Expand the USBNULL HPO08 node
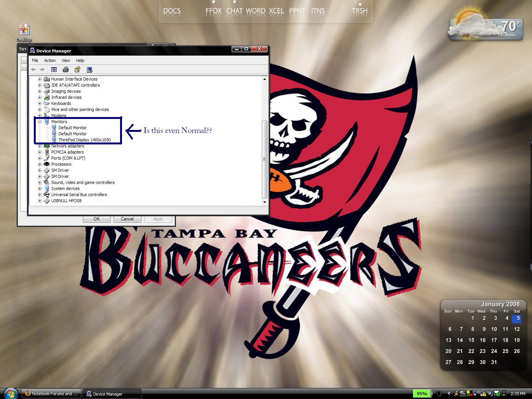Image resolution: width=532 pixels, height=399 pixels. [40, 201]
